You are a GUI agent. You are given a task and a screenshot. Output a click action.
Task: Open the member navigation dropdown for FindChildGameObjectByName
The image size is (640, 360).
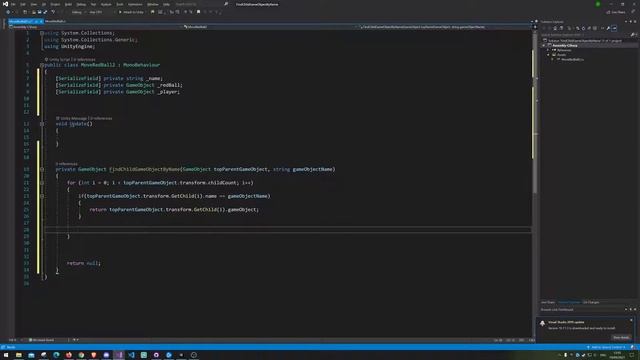tap(445, 27)
